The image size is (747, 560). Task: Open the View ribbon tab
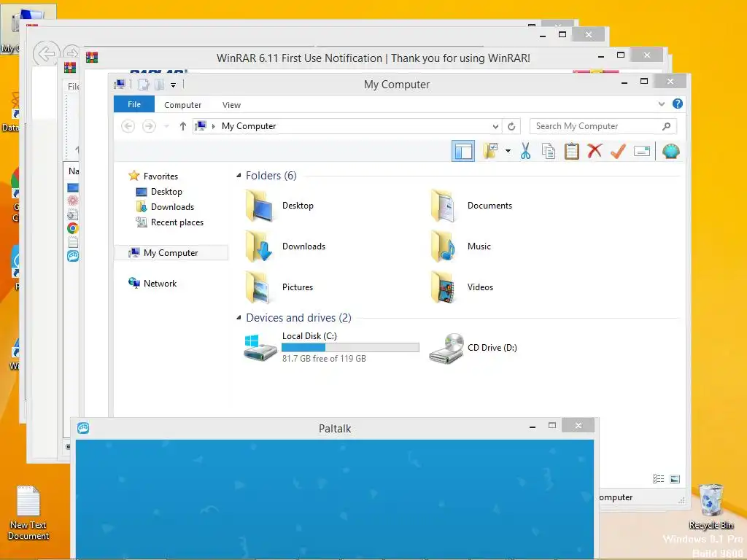pyautogui.click(x=231, y=105)
